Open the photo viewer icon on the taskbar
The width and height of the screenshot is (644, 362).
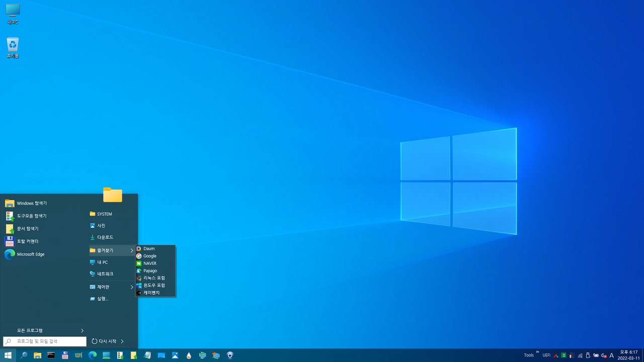click(x=175, y=355)
